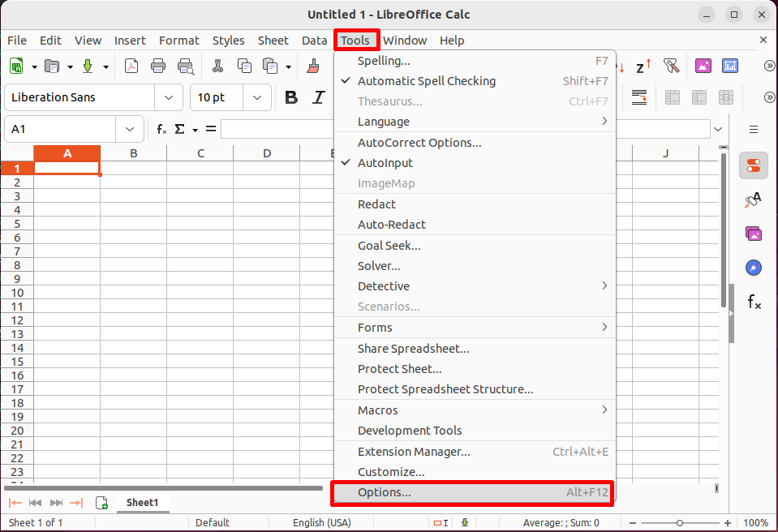
Task: Apply Italic formatting
Action: [x=318, y=97]
